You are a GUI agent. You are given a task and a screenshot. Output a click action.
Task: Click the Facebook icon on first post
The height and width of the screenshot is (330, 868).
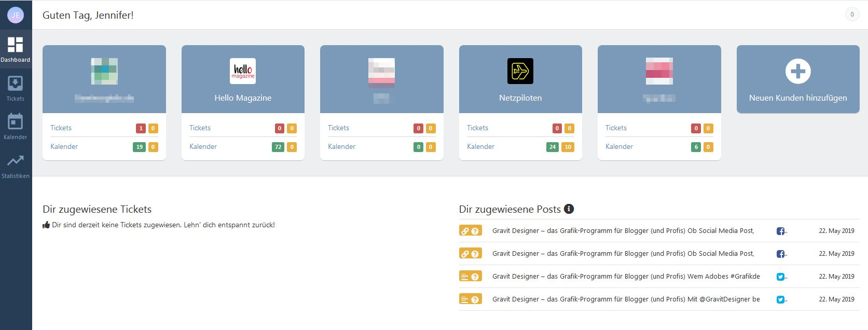[x=780, y=231]
